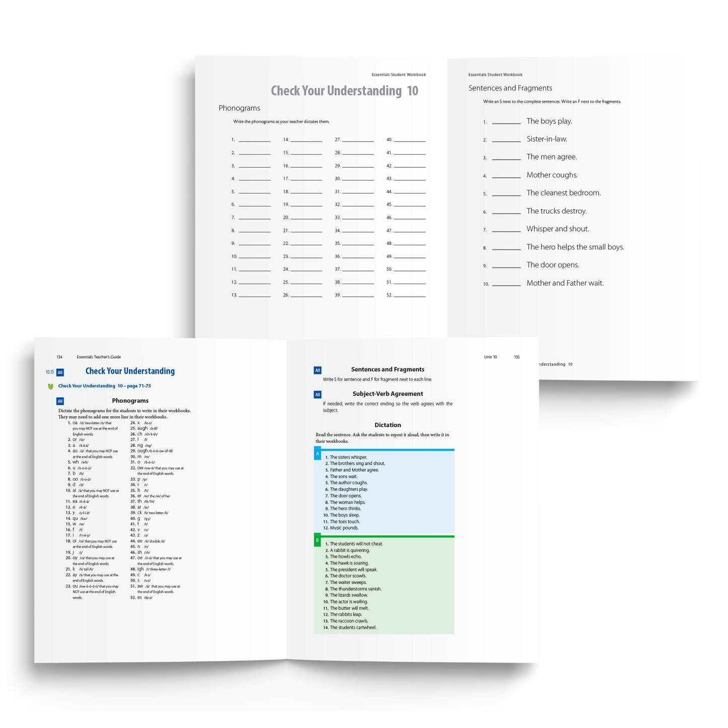Click the blank line for phonogram 52
Viewport: 728px width, 728px height.
pos(410,296)
